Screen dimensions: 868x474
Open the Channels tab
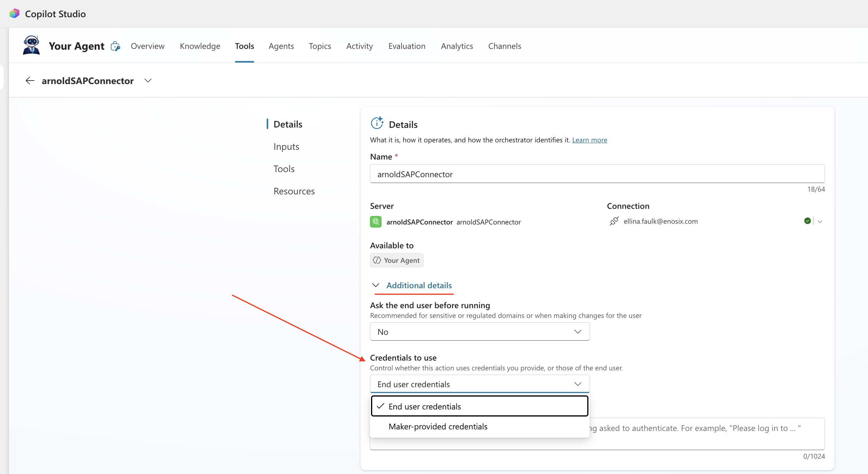coord(505,46)
